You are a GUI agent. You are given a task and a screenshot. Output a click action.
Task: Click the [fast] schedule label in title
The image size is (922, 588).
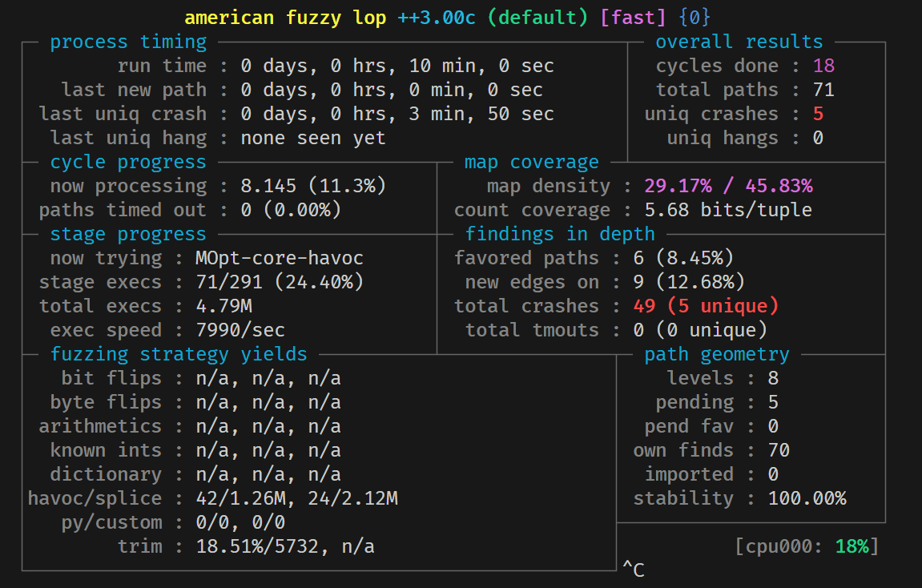tap(633, 18)
